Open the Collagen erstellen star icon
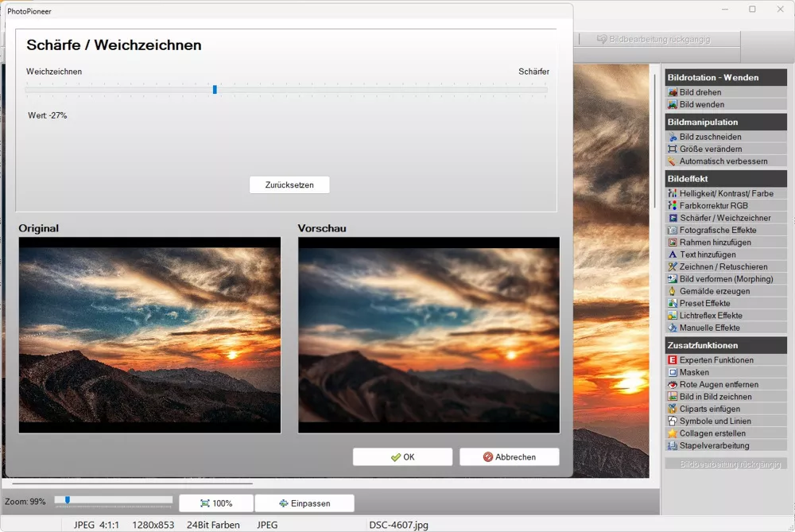The height and width of the screenshot is (532, 795). pyautogui.click(x=673, y=434)
